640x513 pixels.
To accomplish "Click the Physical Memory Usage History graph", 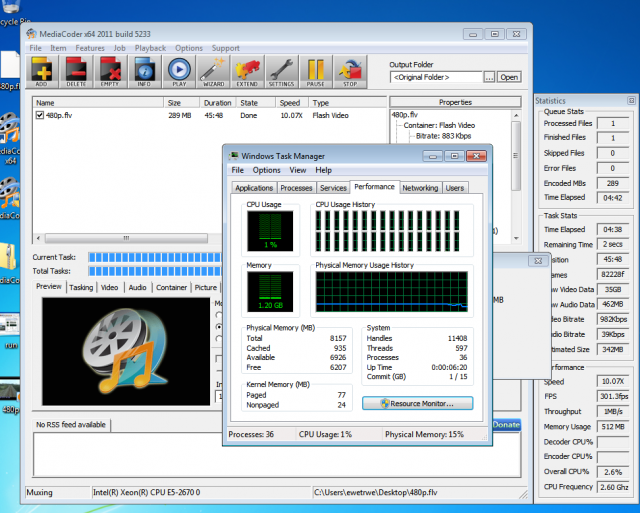I will (391, 291).
